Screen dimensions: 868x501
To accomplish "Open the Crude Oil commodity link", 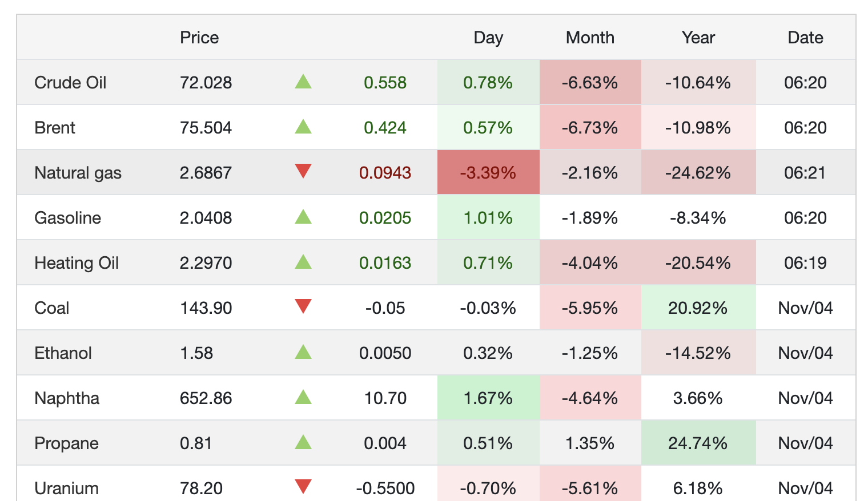I will pos(70,83).
